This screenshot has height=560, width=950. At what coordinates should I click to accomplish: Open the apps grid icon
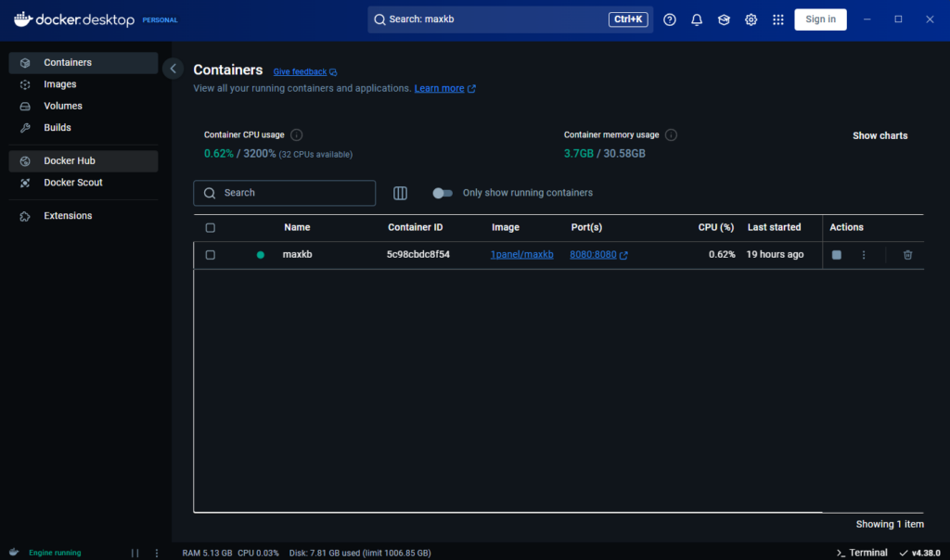tap(778, 20)
